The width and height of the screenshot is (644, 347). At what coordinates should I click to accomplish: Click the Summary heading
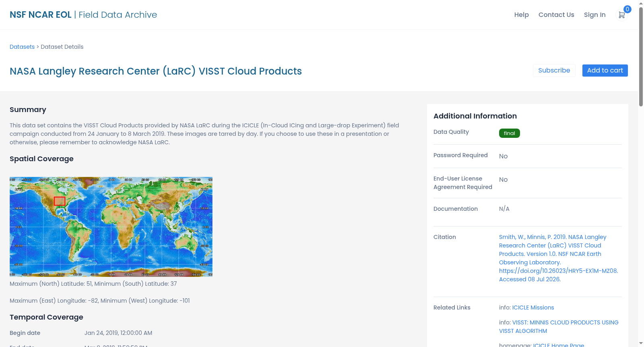point(28,110)
